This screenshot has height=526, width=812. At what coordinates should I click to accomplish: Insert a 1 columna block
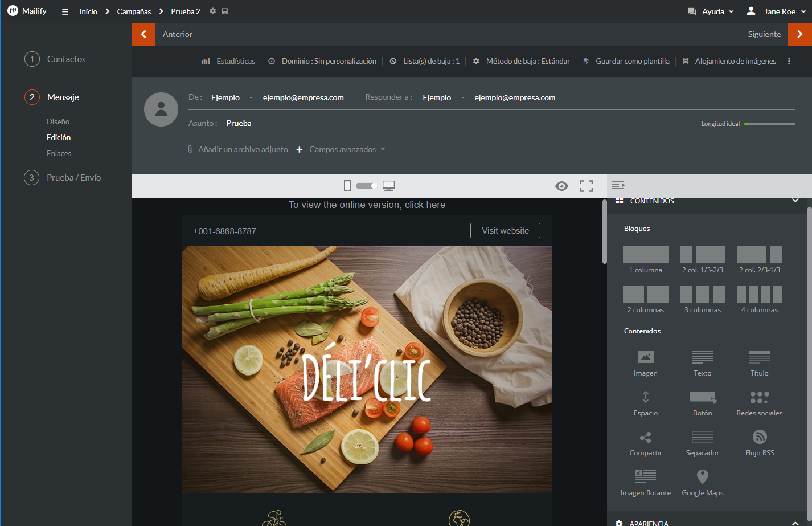(646, 260)
